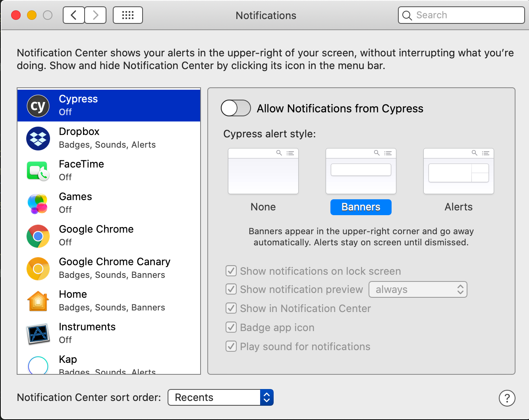
Task: Toggle Show notifications on lock screen
Action: click(x=231, y=271)
